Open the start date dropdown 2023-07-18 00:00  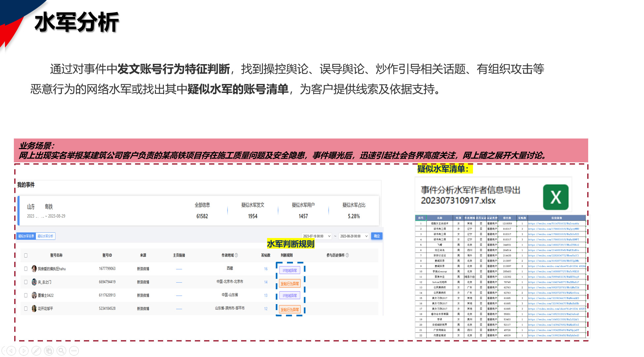tap(316, 236)
